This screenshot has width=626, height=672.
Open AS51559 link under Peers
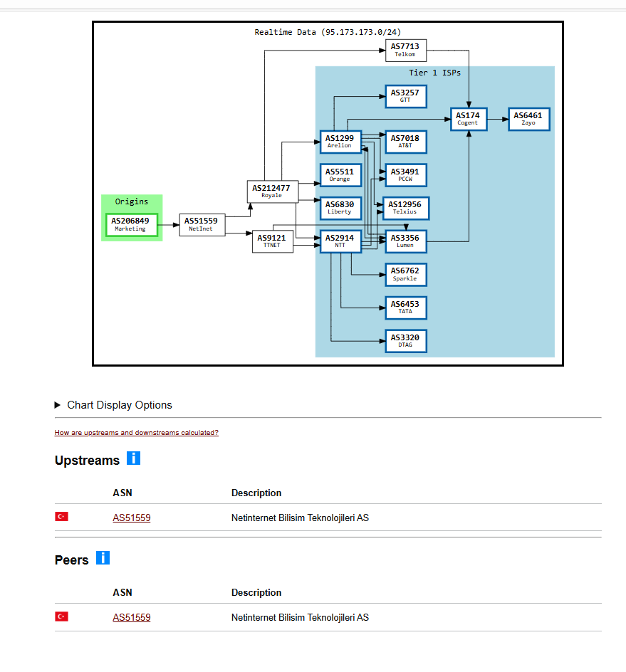(x=132, y=618)
